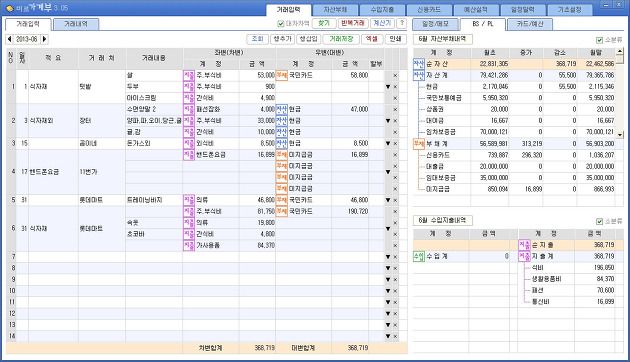Click the 지출 badge beside 쌀 주.부식비 53,000
Viewport: 630px width, 362px height.
(x=189, y=75)
